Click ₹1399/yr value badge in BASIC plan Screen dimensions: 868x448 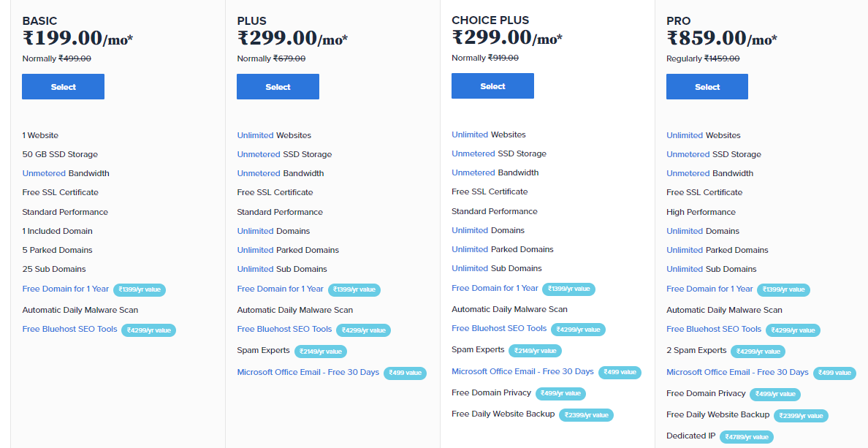[x=140, y=289]
